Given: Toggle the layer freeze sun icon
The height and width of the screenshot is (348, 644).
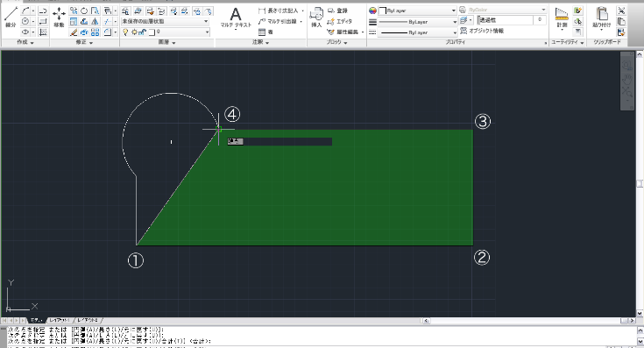Looking at the screenshot, I should tap(134, 32).
